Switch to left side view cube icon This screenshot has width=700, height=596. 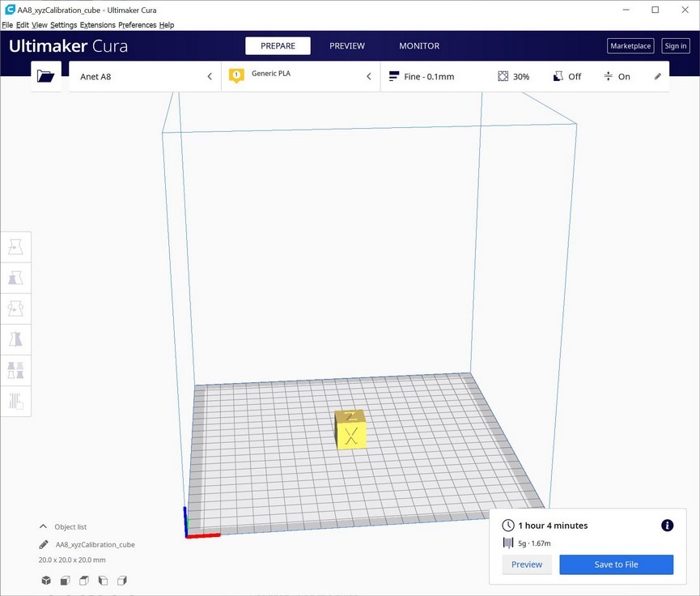[x=103, y=581]
